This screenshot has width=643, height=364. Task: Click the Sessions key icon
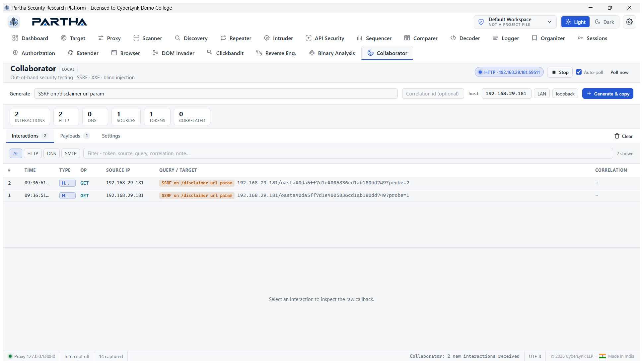pyautogui.click(x=580, y=38)
